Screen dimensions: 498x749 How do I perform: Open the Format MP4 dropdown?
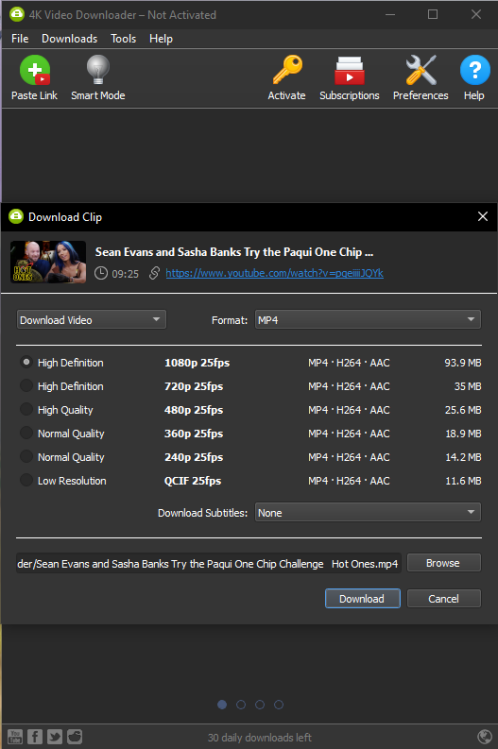click(x=368, y=320)
